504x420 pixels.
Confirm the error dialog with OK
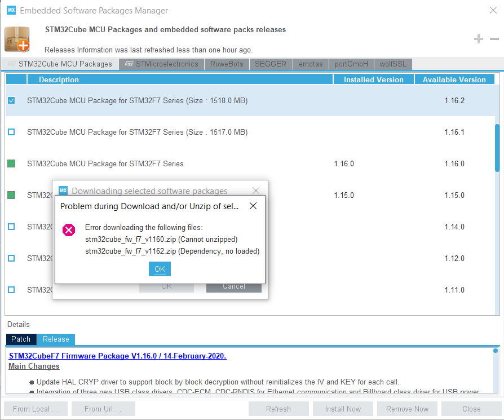pos(160,269)
